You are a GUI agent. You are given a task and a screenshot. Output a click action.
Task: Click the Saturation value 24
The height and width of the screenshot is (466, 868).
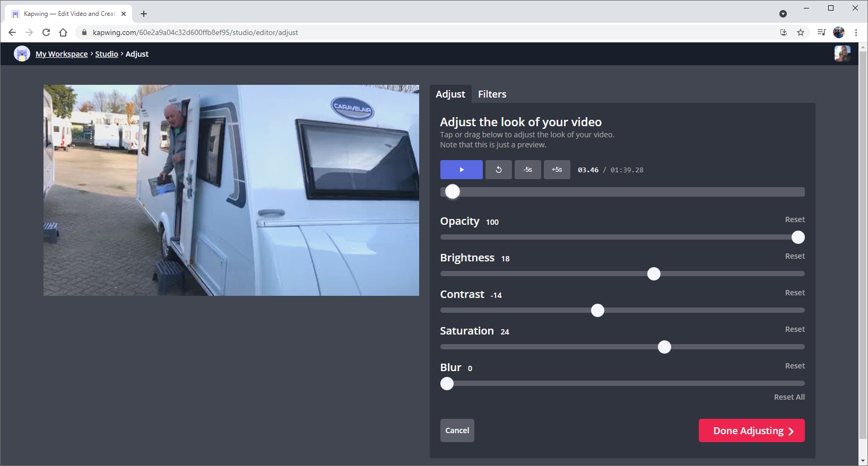pyautogui.click(x=505, y=332)
